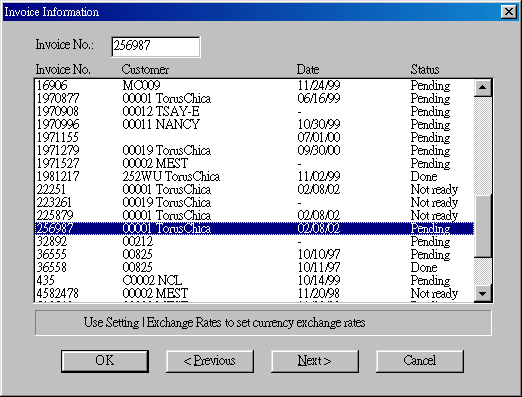
Task: Click the Customer column header
Action: (145, 69)
